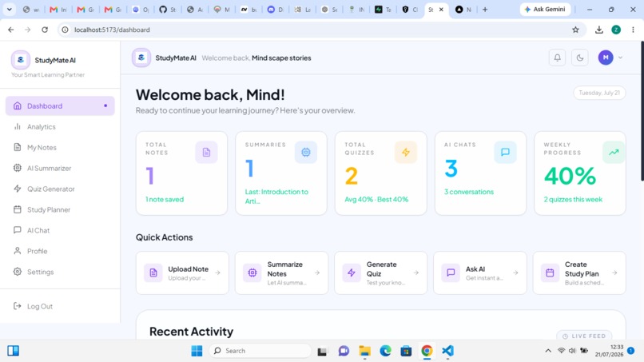Open Settings in the sidebar
The image size is (644, 362).
60,272
